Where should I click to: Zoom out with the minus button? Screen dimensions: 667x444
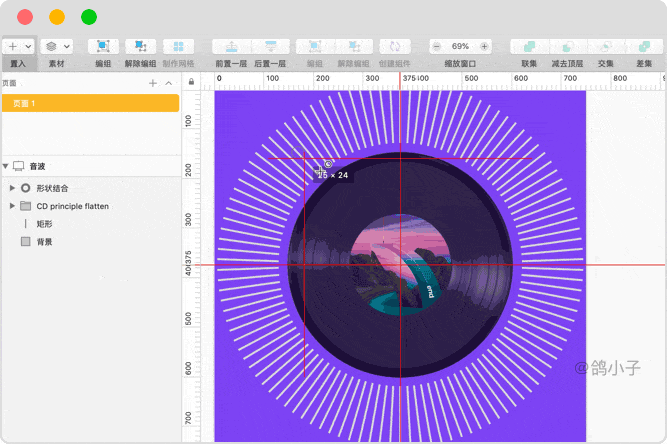click(x=436, y=46)
